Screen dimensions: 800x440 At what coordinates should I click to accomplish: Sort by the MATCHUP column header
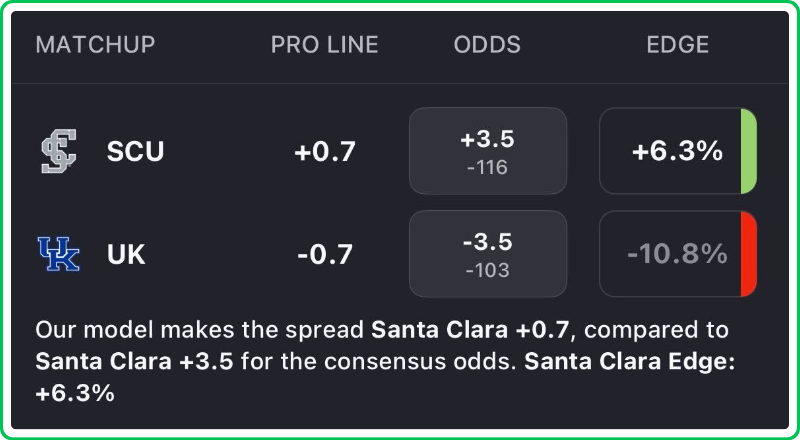coord(95,45)
